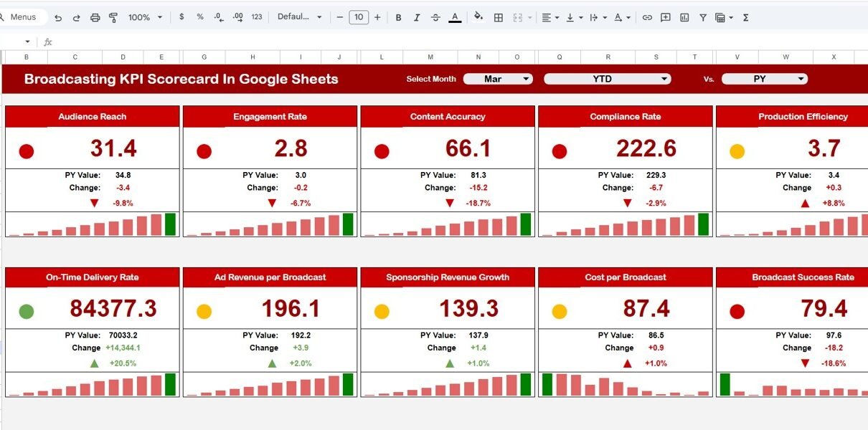Viewport: 868px width, 430px height.
Task: Expand the YTD period dropdown
Action: 607,79
